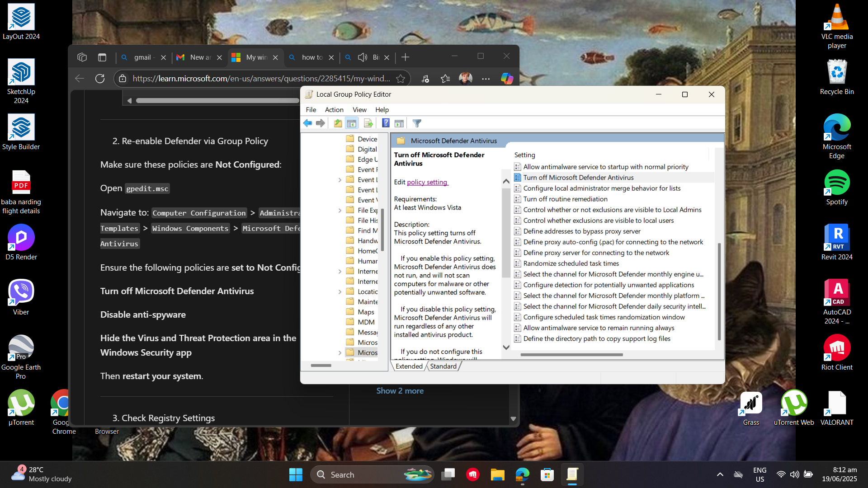The height and width of the screenshot is (488, 868).
Task: Switch to the Standard tab
Action: point(443,366)
